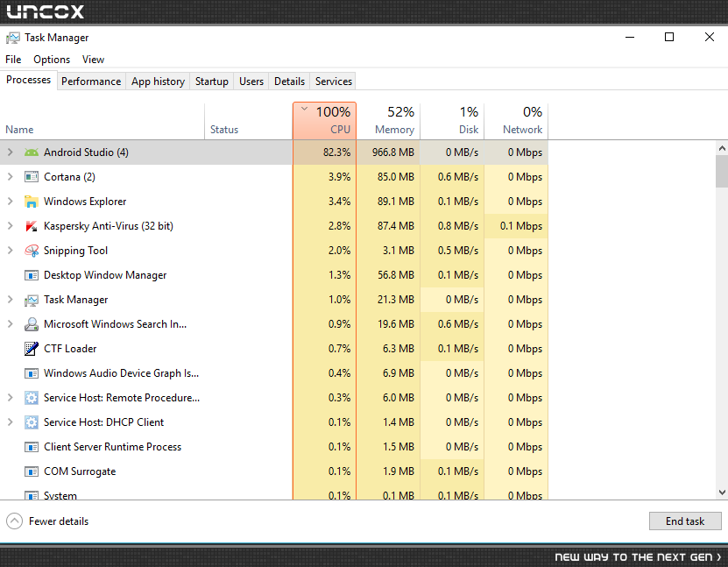Sort by the CPU column header
This screenshot has width=728, height=567.
point(324,121)
